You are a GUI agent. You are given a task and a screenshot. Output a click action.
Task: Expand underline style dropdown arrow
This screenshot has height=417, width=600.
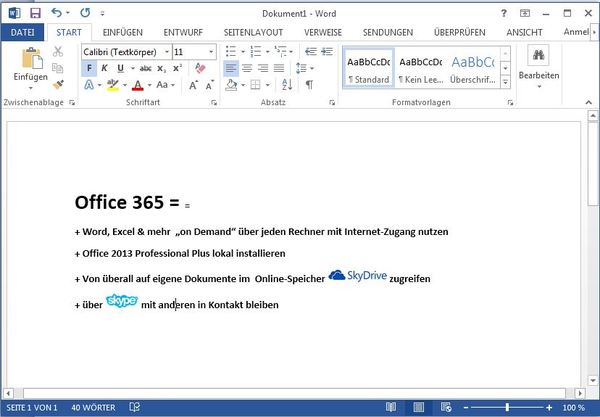[x=133, y=68]
